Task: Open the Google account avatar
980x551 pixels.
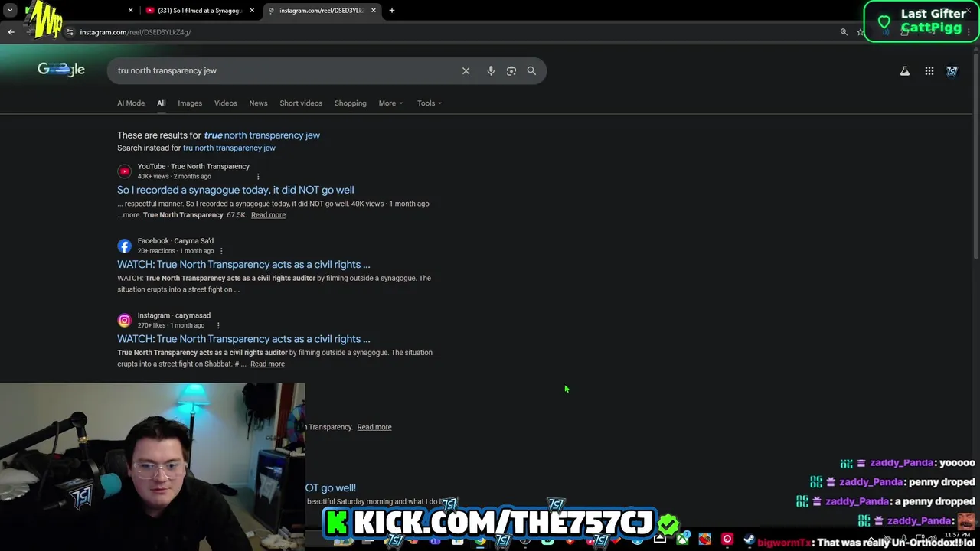Action: 952,71
